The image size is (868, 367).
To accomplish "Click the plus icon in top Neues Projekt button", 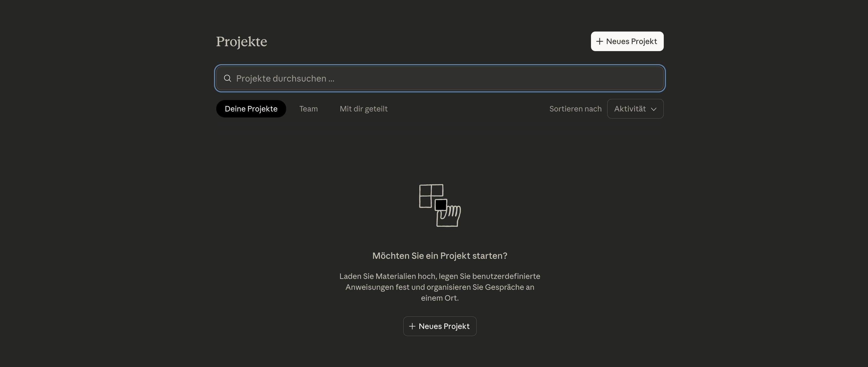I will [599, 42].
